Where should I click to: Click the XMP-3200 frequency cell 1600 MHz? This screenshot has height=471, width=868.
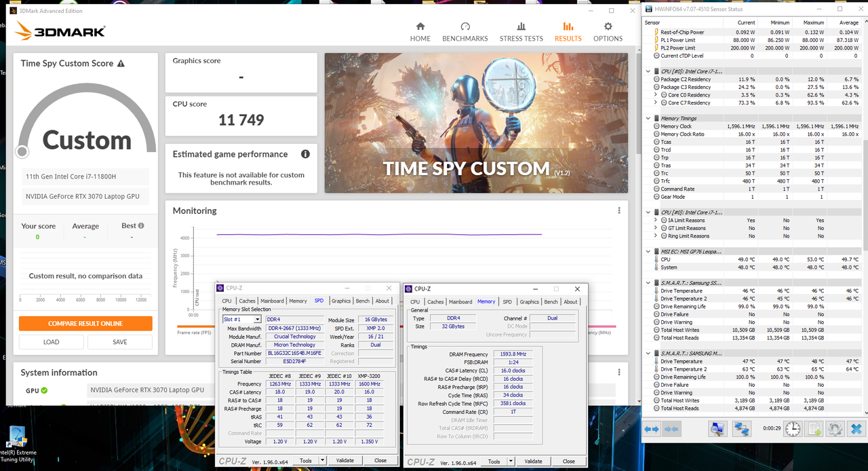(x=370, y=384)
